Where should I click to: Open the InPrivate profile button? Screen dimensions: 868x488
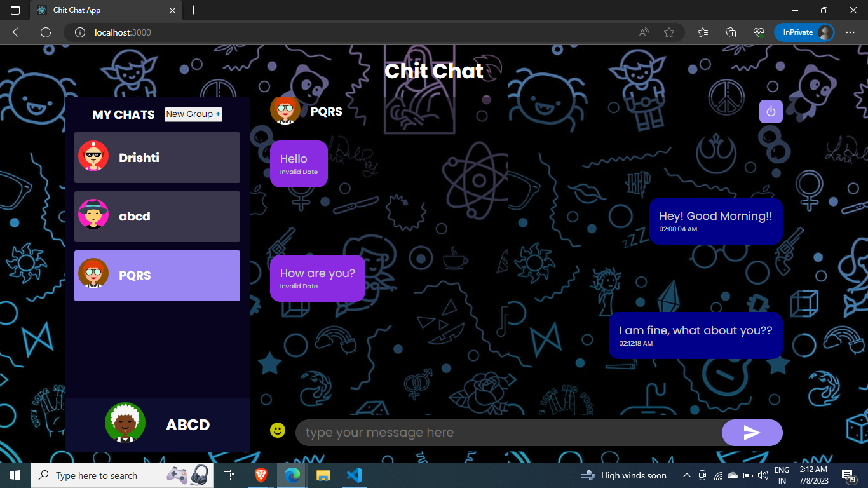pos(804,32)
